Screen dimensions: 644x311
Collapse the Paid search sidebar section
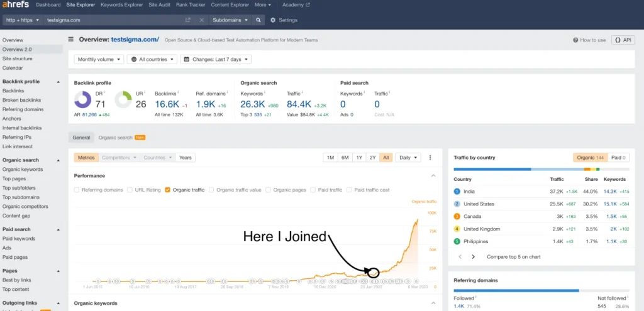[58, 229]
